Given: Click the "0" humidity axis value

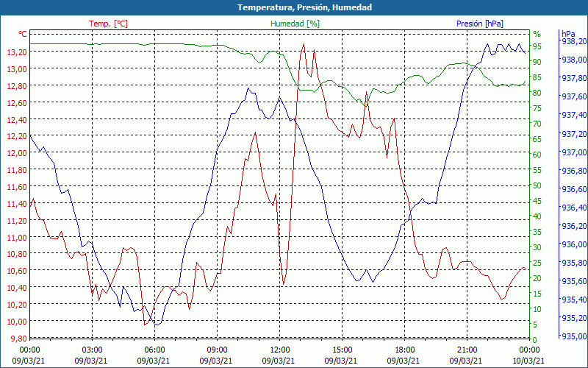Looking at the screenshot, I should [535, 340].
